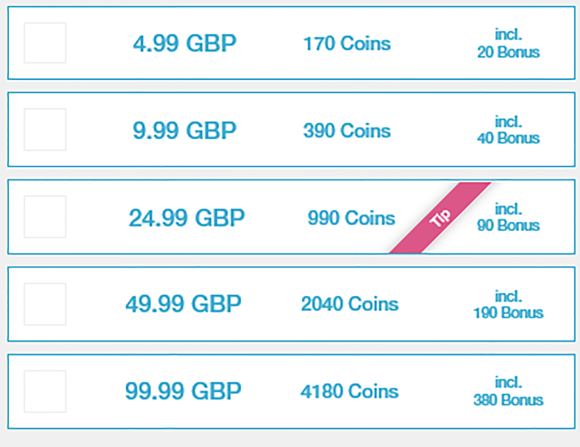The image size is (580, 447).
Task: Choose the 390 Coins amount text
Action: (347, 131)
